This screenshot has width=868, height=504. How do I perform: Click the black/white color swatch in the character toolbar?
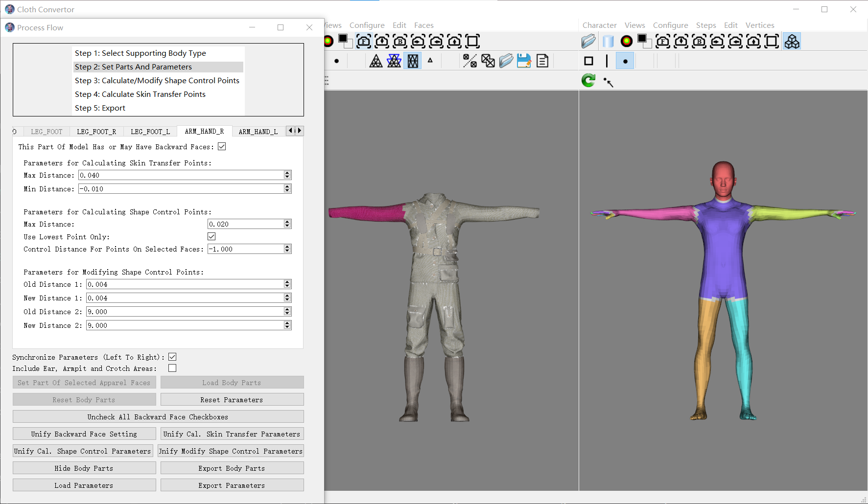click(645, 42)
